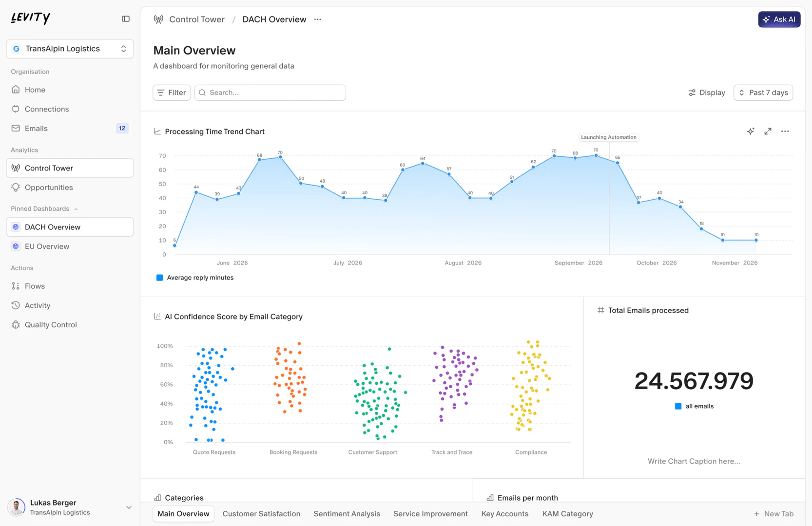Click the blue swatch beside all emails
This screenshot has height=526, width=812.
[678, 406]
